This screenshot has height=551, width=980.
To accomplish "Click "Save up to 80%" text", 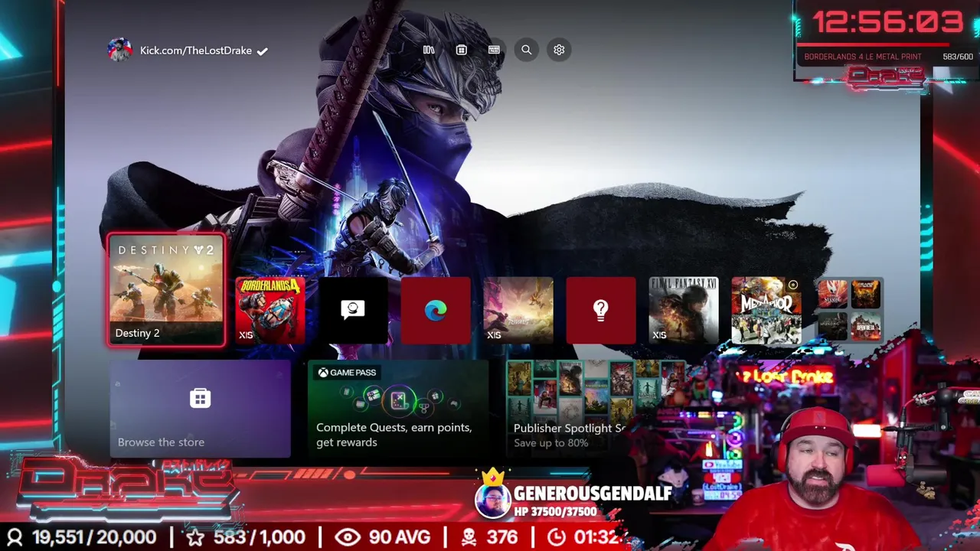I will coord(551,443).
